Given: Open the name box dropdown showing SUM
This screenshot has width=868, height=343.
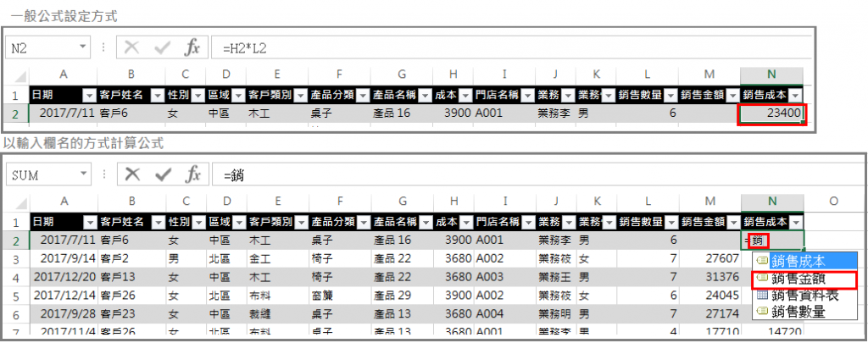Looking at the screenshot, I should 83,174.
